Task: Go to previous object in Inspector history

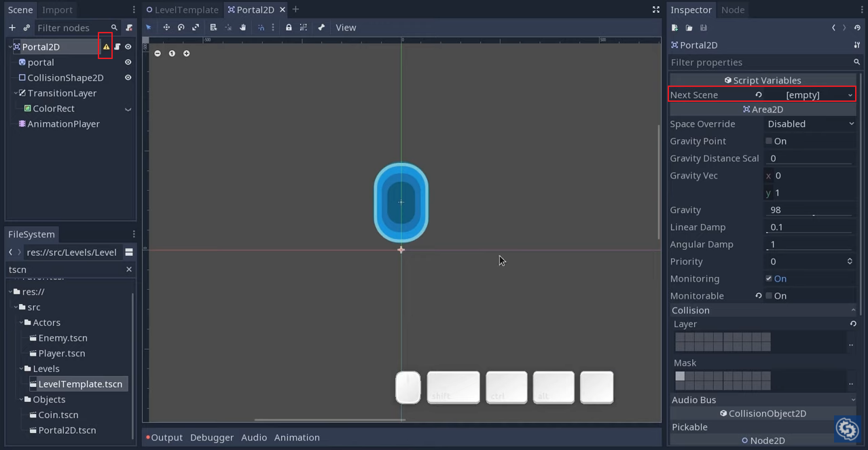Action: click(x=834, y=28)
